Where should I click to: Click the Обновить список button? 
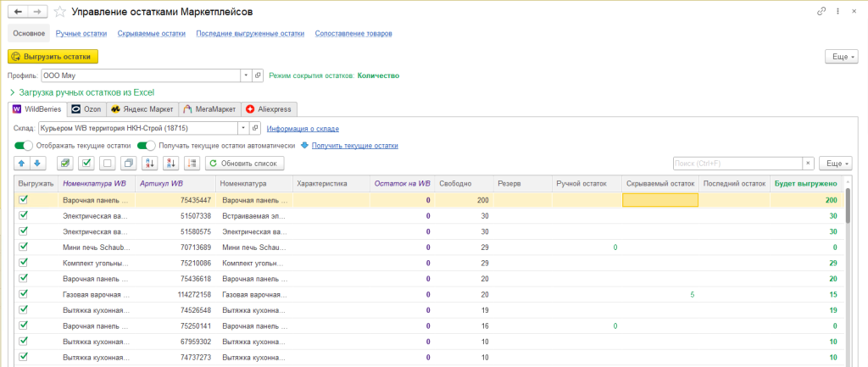coord(245,164)
